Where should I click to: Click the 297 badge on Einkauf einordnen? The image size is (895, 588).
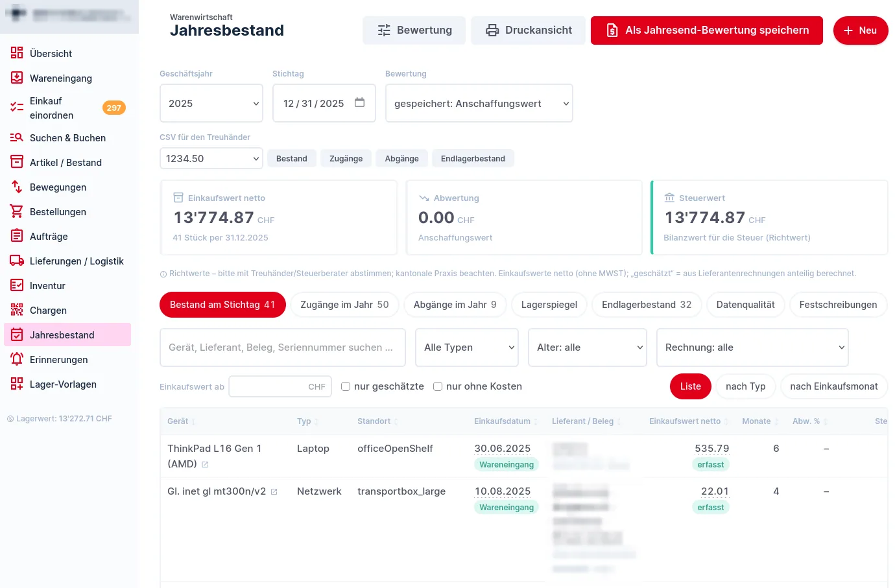(114, 108)
